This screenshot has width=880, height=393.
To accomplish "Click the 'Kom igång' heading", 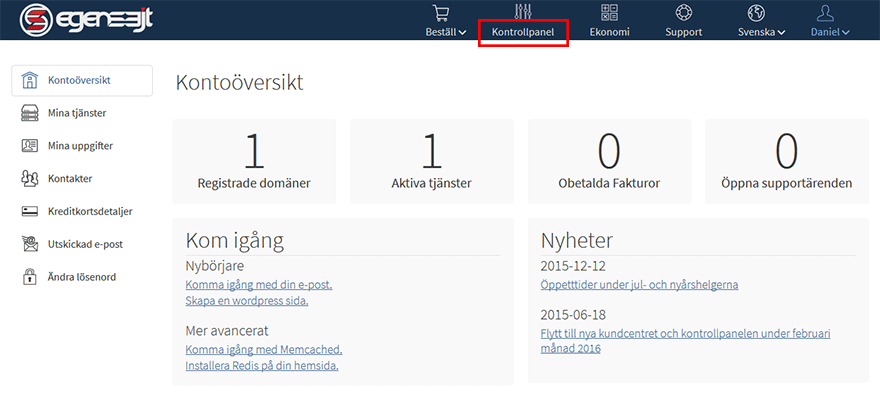I will click(235, 241).
